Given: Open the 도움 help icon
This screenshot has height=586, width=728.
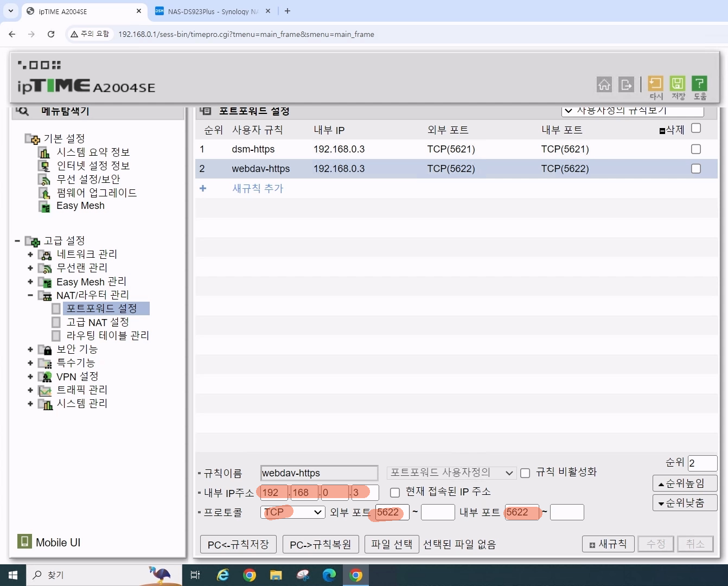Looking at the screenshot, I should point(699,84).
